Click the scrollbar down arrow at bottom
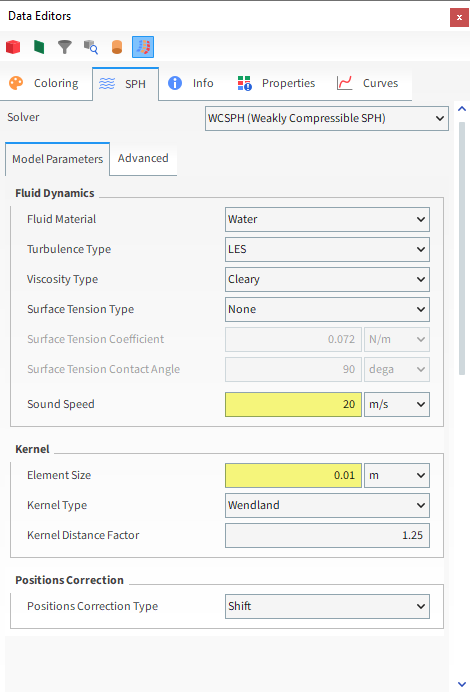The image size is (470, 696). coord(462,684)
